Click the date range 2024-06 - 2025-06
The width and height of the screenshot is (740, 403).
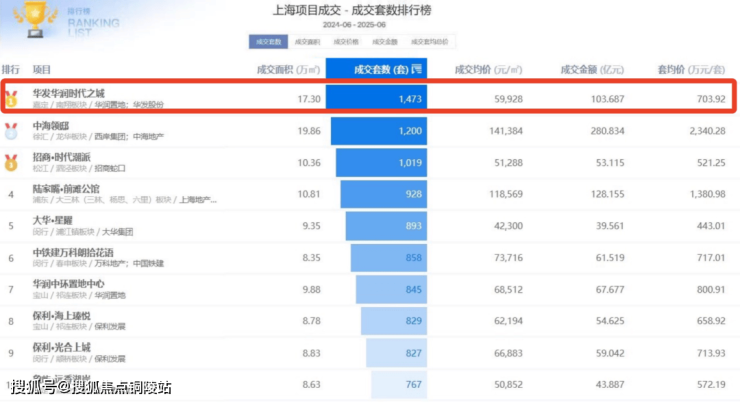pyautogui.click(x=354, y=25)
